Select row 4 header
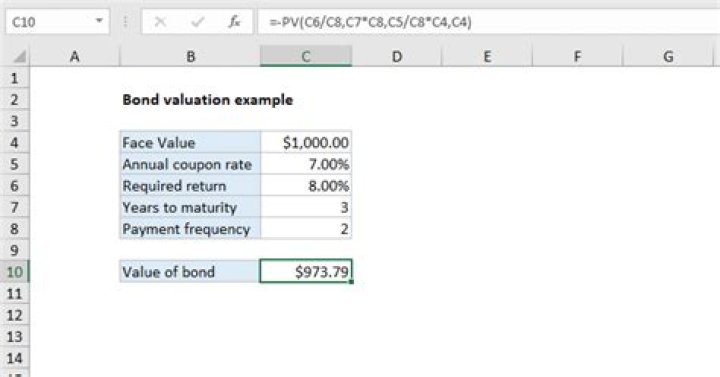This screenshot has width=720, height=377. [15, 143]
